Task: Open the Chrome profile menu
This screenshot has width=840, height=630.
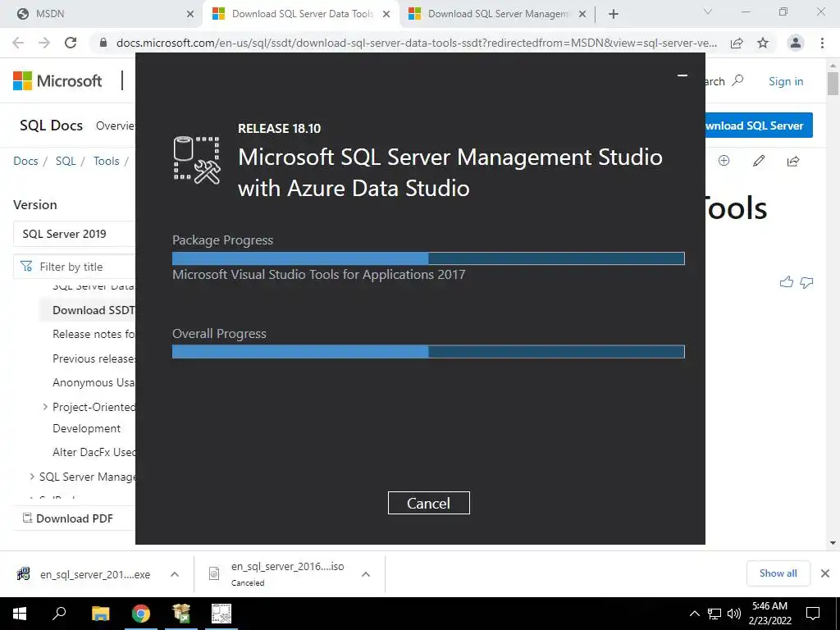Action: click(x=796, y=43)
